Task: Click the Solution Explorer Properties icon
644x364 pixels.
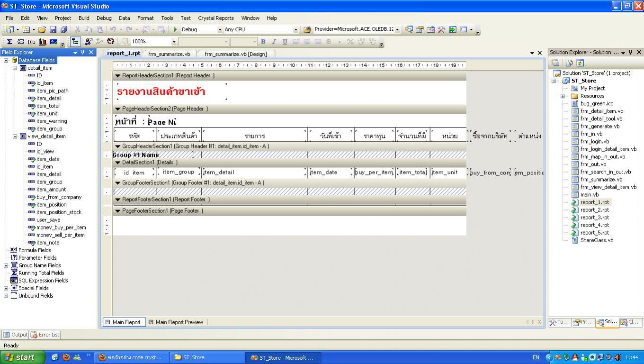Action: (555, 63)
